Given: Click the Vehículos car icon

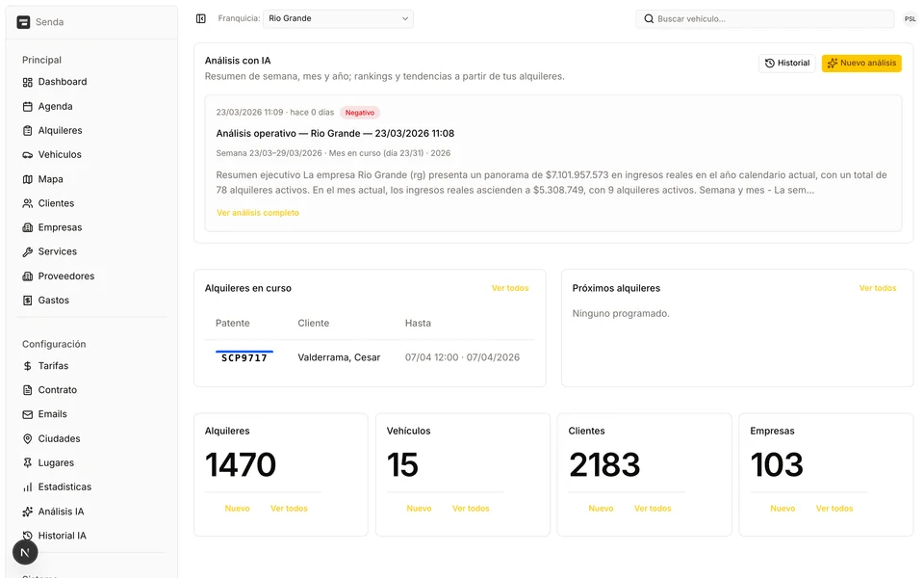Looking at the screenshot, I should click(x=28, y=155).
